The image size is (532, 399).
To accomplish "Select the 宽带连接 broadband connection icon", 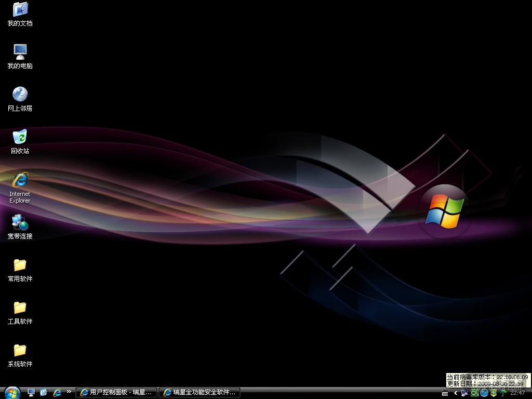I will [x=20, y=227].
